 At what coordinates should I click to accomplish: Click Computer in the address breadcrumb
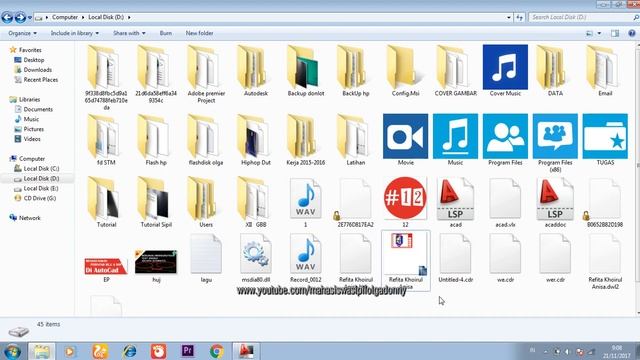click(x=65, y=17)
